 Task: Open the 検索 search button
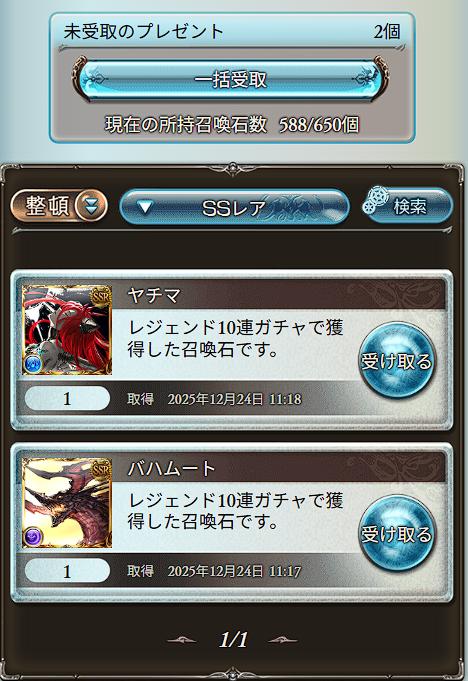coord(407,206)
